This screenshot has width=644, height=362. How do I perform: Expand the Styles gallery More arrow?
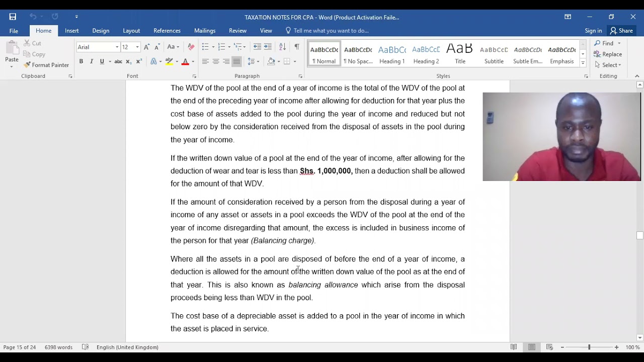(x=583, y=63)
